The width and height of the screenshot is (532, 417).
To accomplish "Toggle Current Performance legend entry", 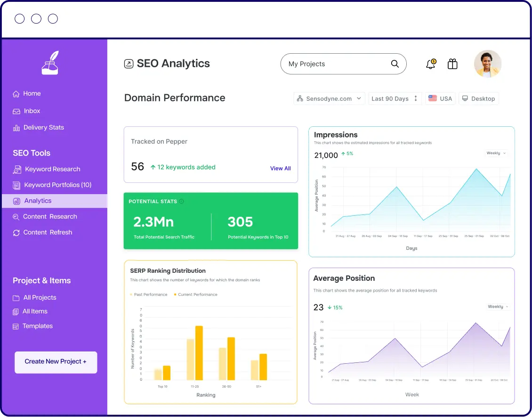I will click(196, 295).
